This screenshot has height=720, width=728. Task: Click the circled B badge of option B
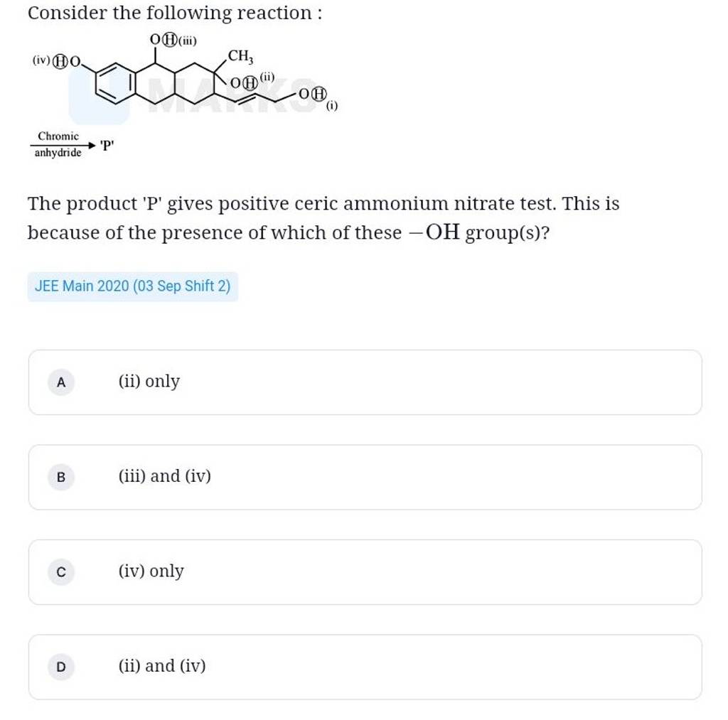pos(61,477)
